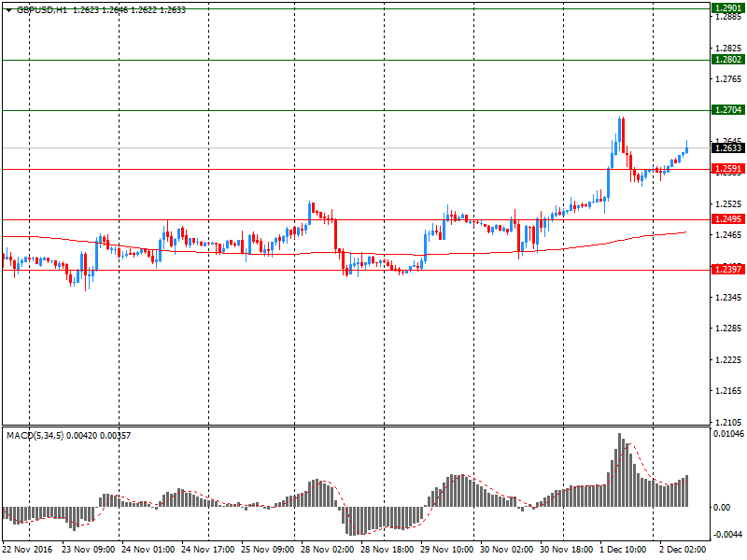747x560 pixels.
Task: Click the 30 Nov 18:00 time axis label
Action: (567, 549)
